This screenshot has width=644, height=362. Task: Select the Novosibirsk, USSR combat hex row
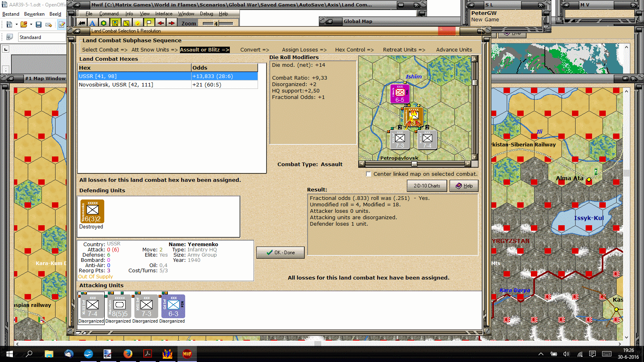pyautogui.click(x=168, y=85)
